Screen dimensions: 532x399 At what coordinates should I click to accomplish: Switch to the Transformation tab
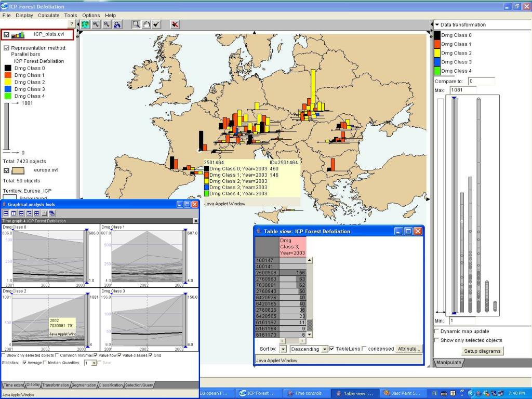coord(56,385)
